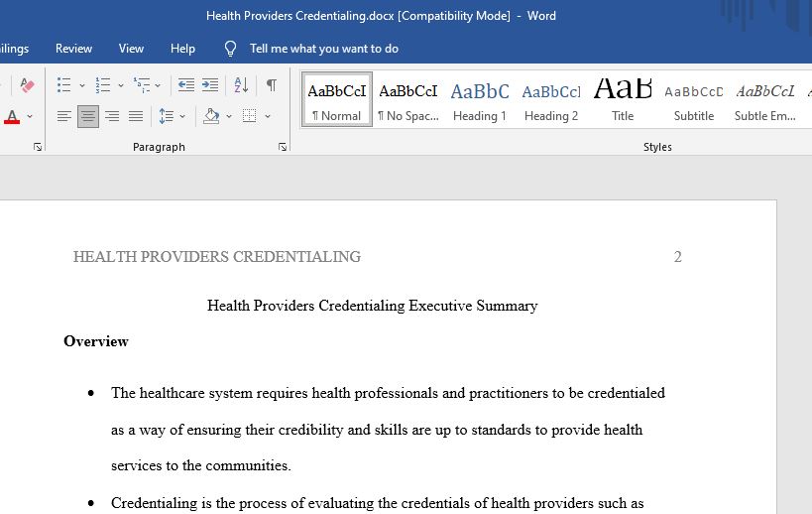The width and height of the screenshot is (812, 514).
Task: Sort text with the A-Z Sort icon
Action: (241, 85)
